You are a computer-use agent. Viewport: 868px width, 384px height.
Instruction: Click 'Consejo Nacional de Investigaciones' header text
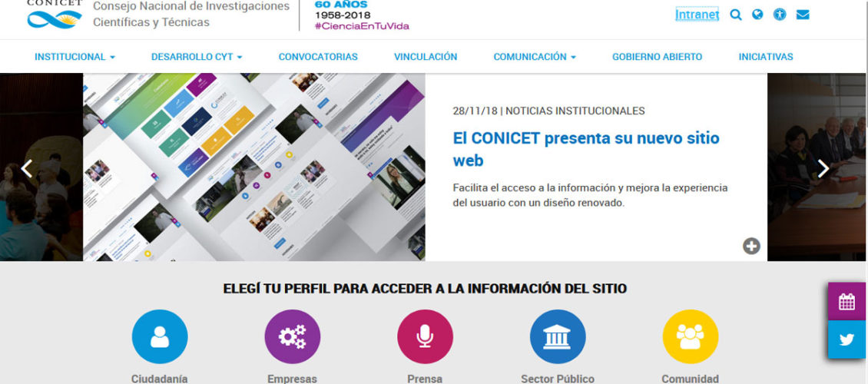[x=191, y=7]
